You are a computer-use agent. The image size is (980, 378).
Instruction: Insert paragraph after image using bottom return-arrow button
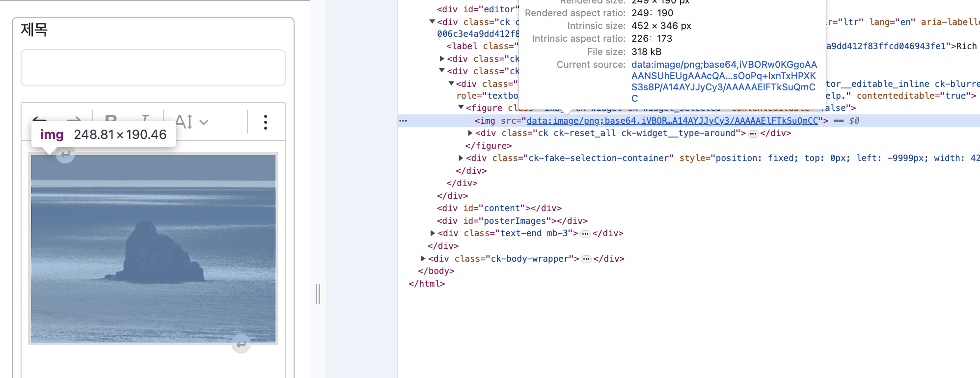pyautogui.click(x=241, y=344)
